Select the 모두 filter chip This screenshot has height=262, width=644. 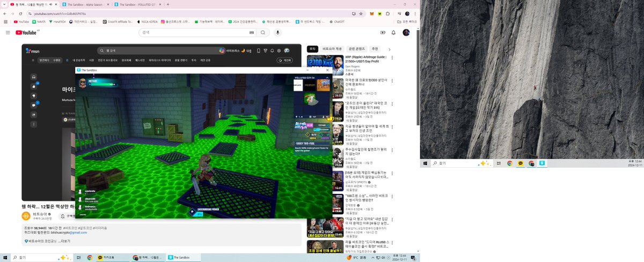tap(313, 48)
